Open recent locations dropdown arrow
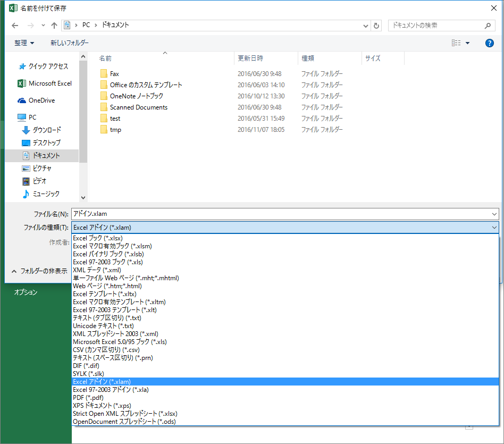 click(x=43, y=26)
